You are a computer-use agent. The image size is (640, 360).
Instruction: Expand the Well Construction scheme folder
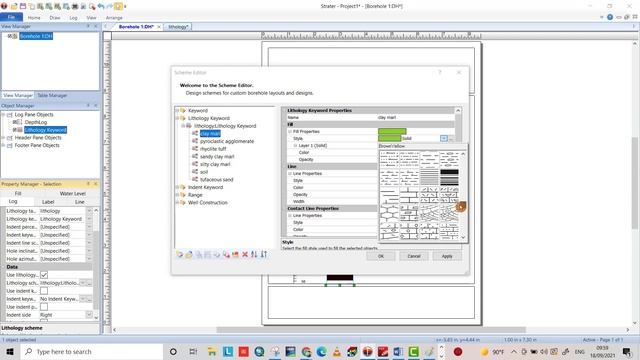coord(177,203)
